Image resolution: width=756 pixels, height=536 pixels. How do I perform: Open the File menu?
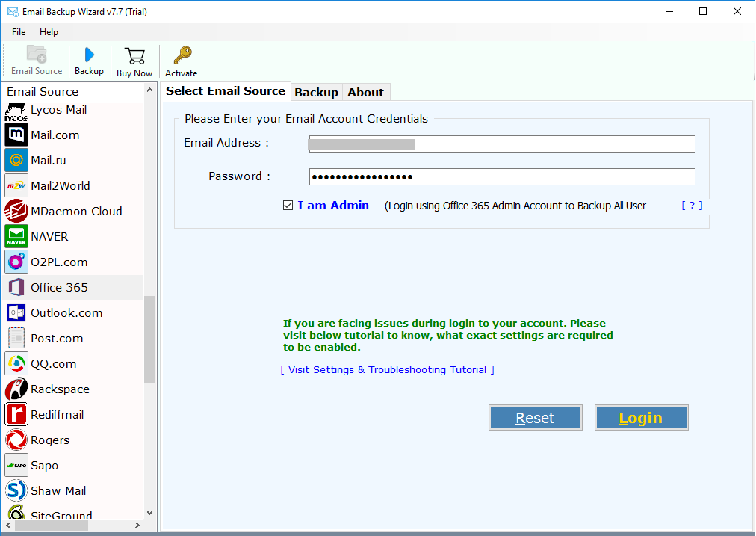pyautogui.click(x=19, y=32)
